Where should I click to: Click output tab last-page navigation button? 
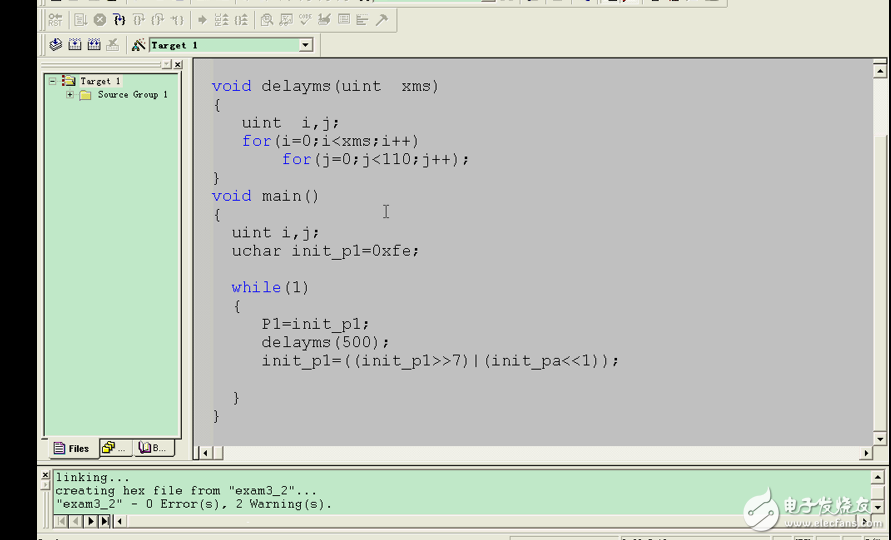(x=105, y=521)
